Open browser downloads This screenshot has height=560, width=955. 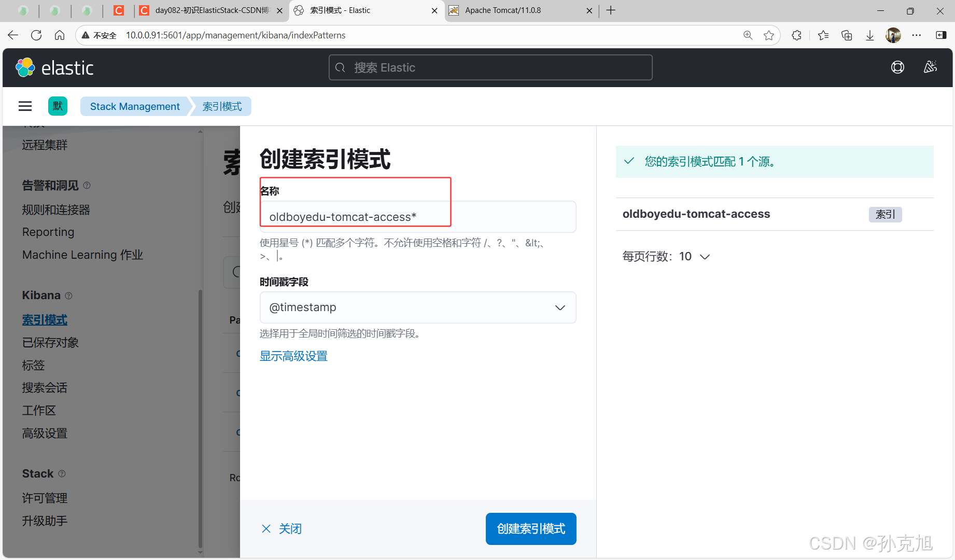[x=870, y=35]
